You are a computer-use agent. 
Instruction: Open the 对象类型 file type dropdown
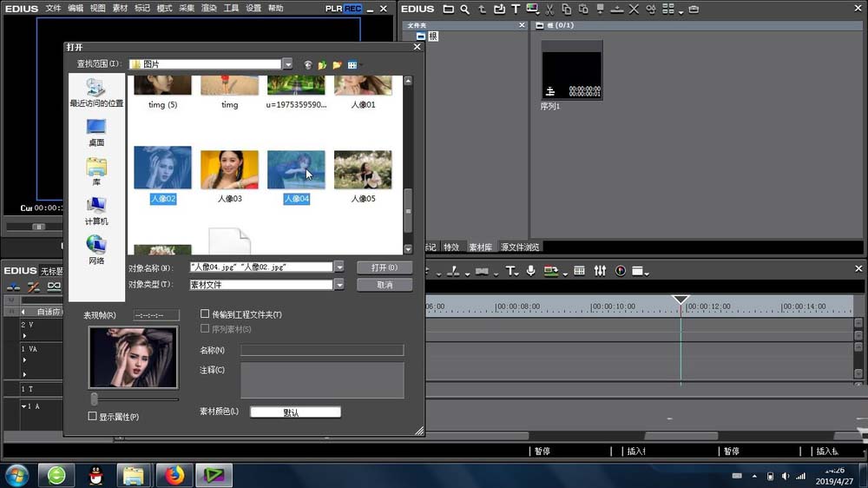click(339, 285)
